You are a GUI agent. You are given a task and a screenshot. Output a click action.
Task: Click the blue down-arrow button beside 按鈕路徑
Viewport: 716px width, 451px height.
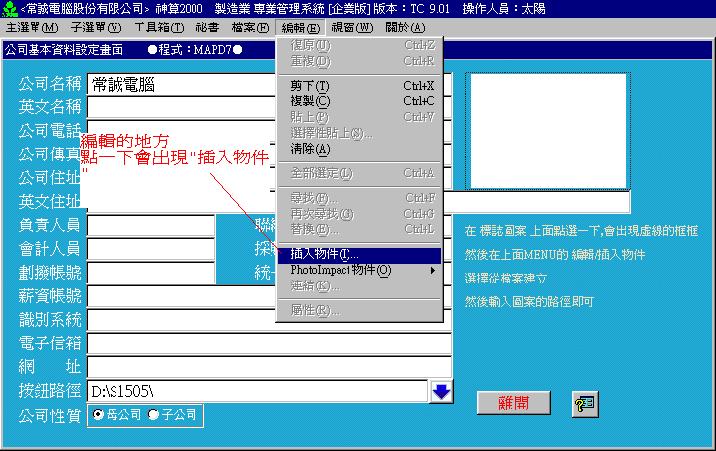441,391
